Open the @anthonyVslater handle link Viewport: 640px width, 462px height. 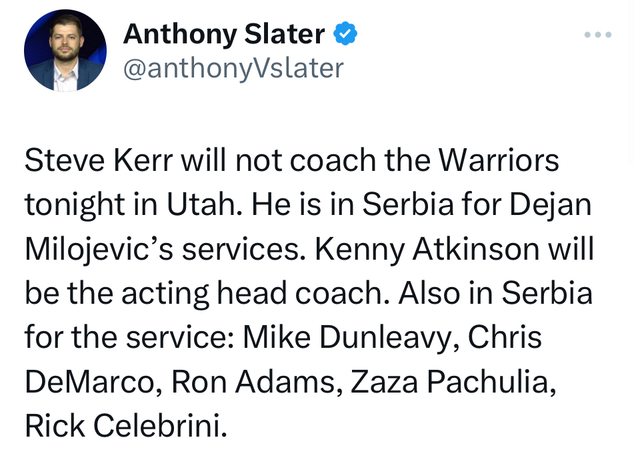point(233,68)
